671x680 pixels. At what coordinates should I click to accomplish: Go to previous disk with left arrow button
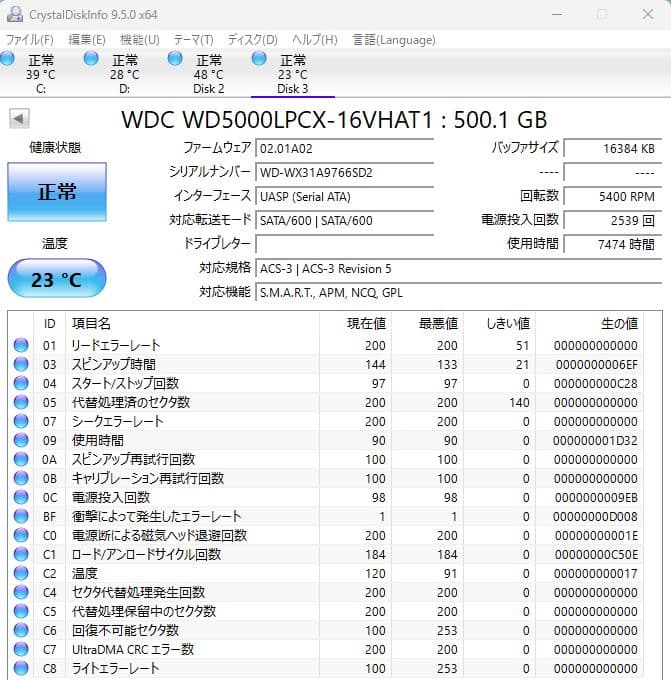(19, 119)
